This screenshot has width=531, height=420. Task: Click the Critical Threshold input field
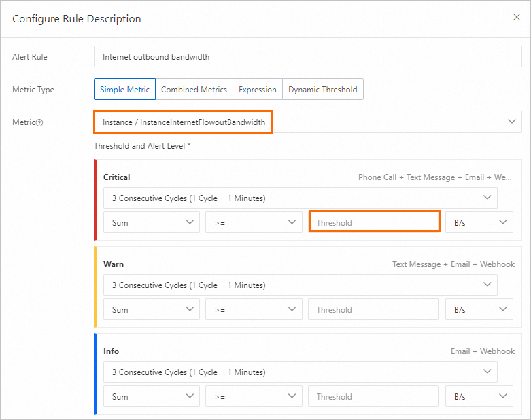(x=374, y=223)
